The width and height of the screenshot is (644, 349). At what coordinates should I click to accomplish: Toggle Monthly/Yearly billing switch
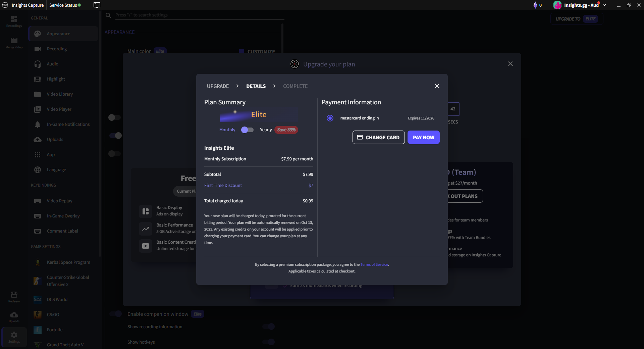(247, 130)
